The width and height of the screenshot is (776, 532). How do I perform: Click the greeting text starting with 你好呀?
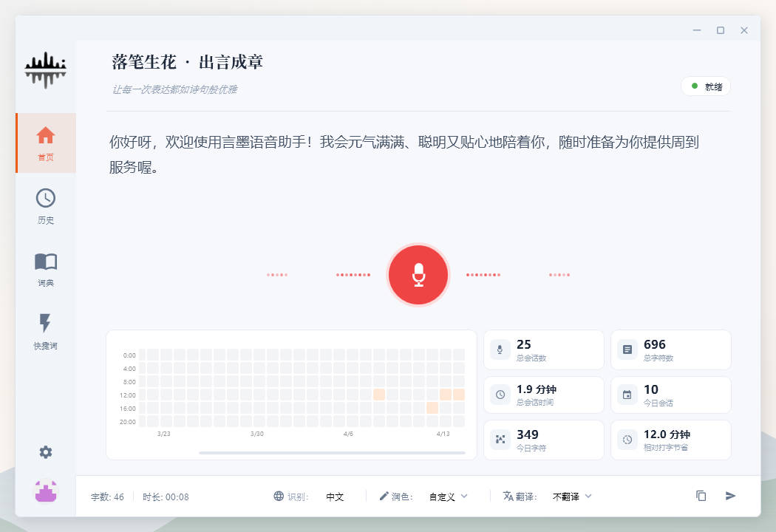[404, 154]
